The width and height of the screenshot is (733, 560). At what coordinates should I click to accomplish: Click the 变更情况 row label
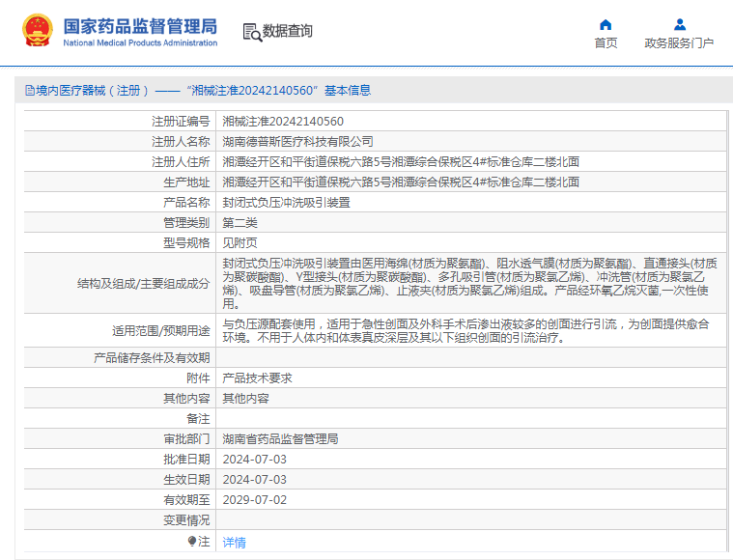pyautogui.click(x=186, y=520)
